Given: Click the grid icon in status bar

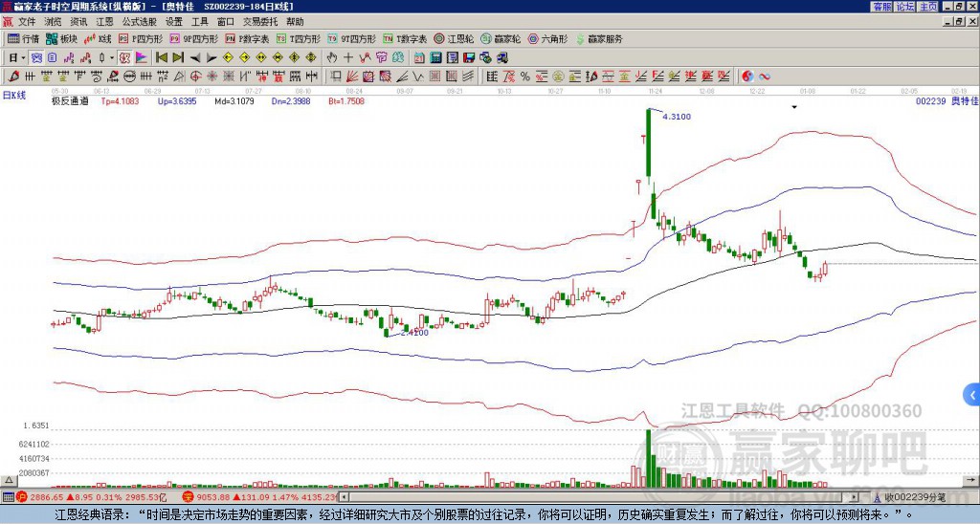Looking at the screenshot, I should pyautogui.click(x=8, y=497).
